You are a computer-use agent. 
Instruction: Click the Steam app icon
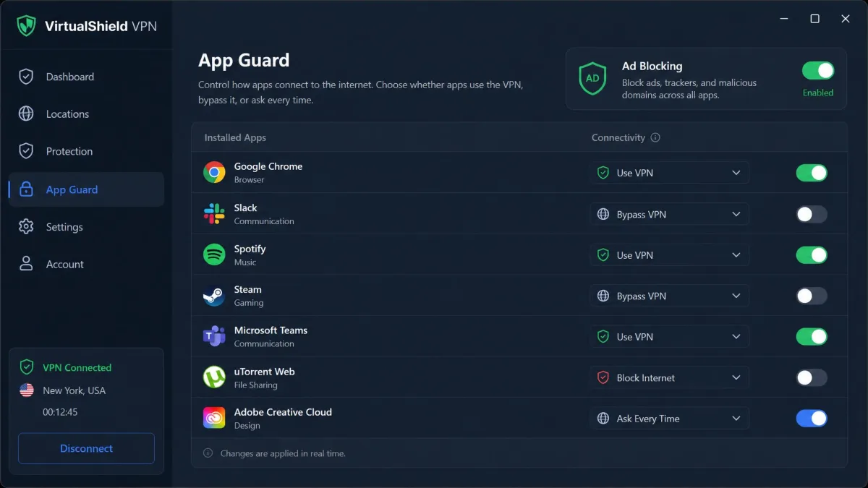(x=214, y=296)
